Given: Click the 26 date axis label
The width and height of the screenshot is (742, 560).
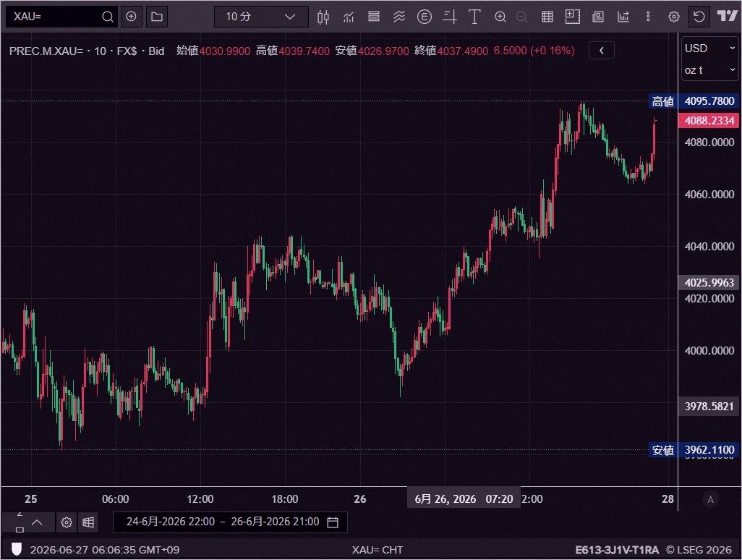Looking at the screenshot, I should pyautogui.click(x=360, y=499).
